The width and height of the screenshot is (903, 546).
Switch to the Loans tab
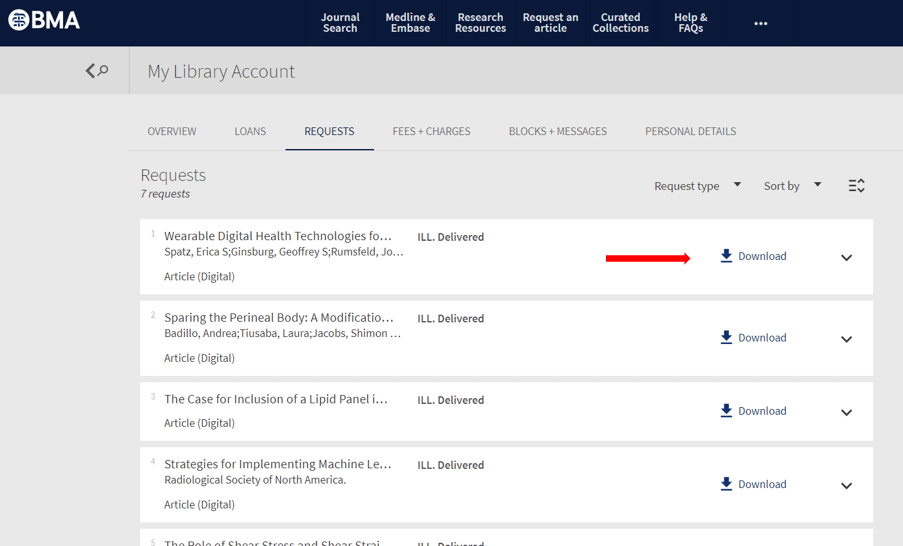[x=250, y=131]
